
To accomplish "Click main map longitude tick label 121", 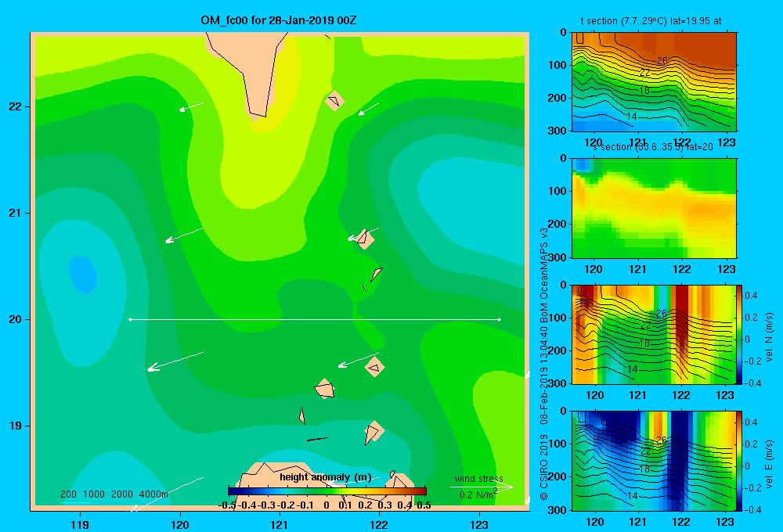I will 280,524.
